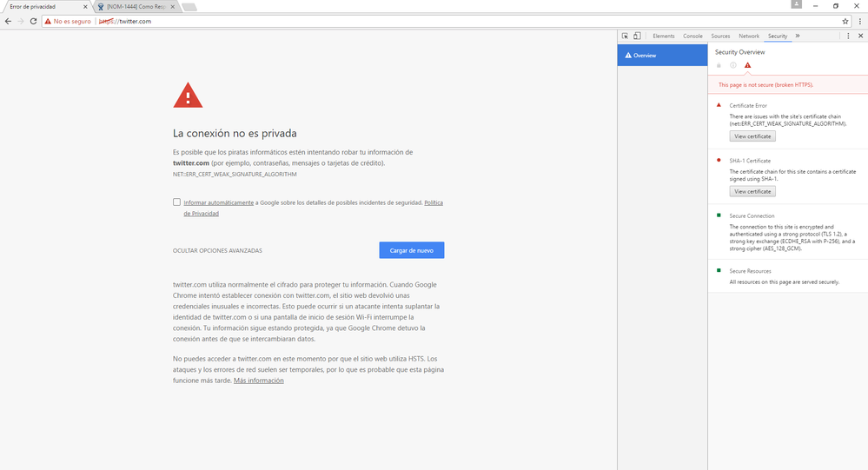Select the Security DevTools tab
The image size is (868, 470).
click(x=778, y=36)
